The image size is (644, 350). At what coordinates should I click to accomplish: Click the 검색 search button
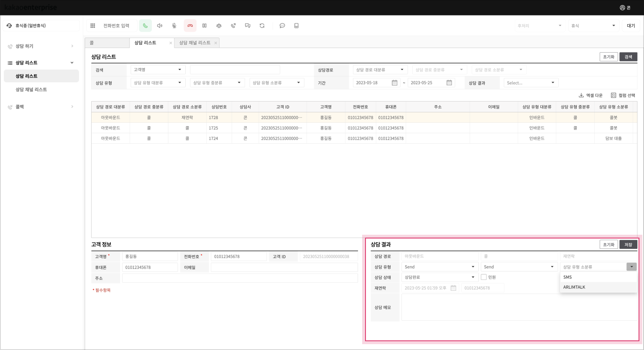coord(628,57)
